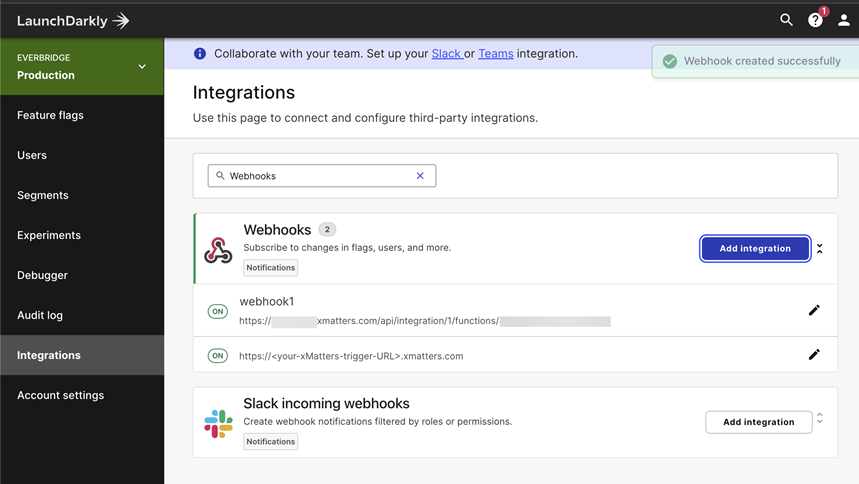Click the webhook1 name
The height and width of the screenshot is (484, 859).
tap(267, 301)
